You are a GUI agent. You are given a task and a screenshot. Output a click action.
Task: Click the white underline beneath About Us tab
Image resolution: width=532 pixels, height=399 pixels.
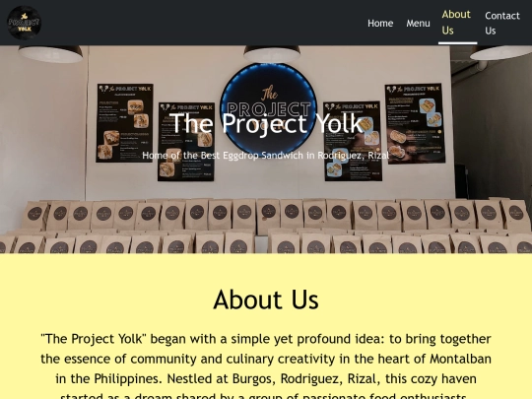click(458, 43)
